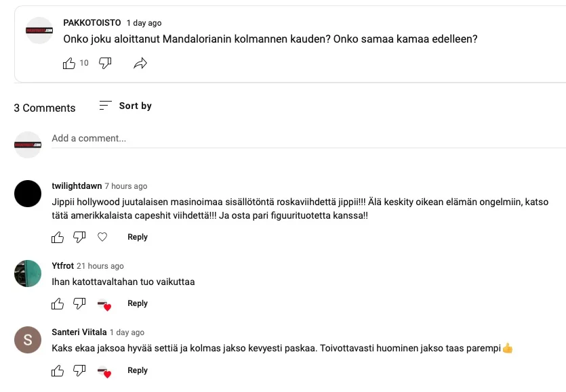Click the sort filter icon next to Sort by
The height and width of the screenshot is (392, 566).
coord(105,106)
